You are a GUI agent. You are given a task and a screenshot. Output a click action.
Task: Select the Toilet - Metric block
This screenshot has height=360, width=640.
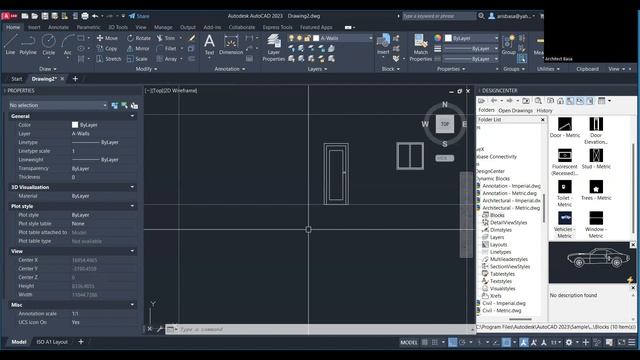(x=564, y=193)
